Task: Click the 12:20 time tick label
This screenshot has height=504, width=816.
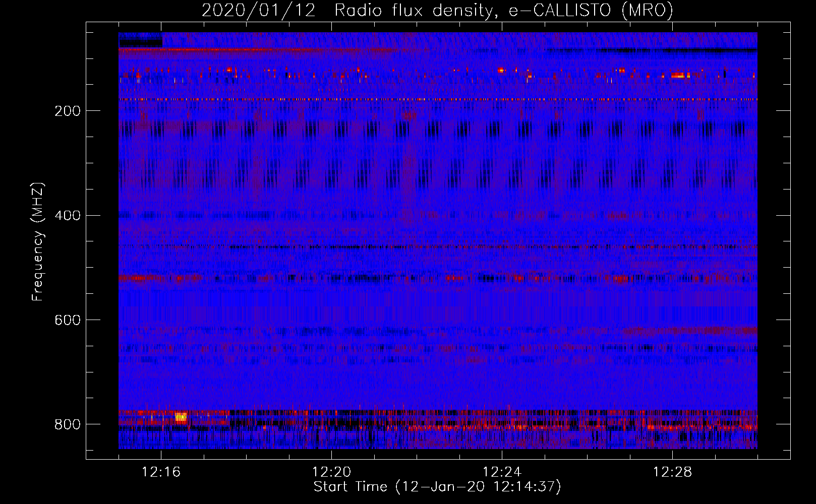Action: pos(331,472)
